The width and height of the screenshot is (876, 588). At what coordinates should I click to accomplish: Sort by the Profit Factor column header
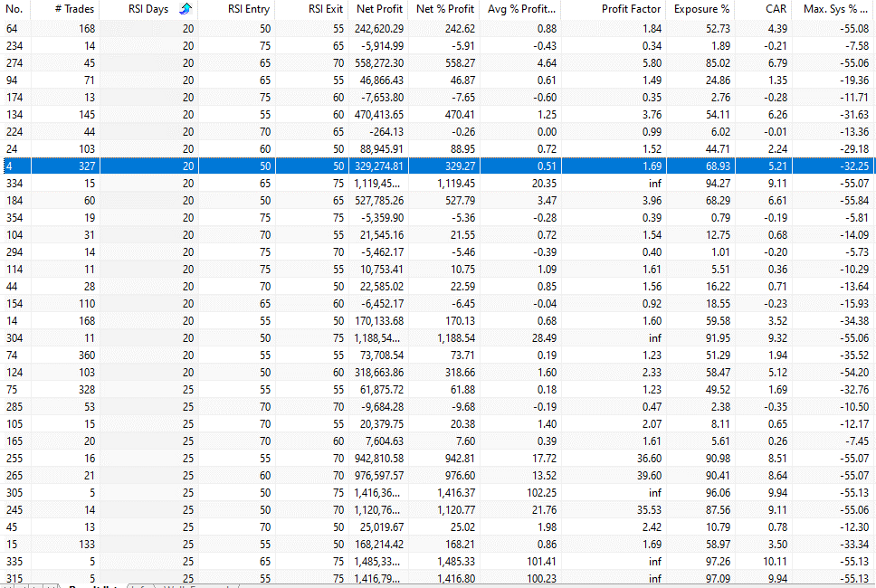click(631, 9)
